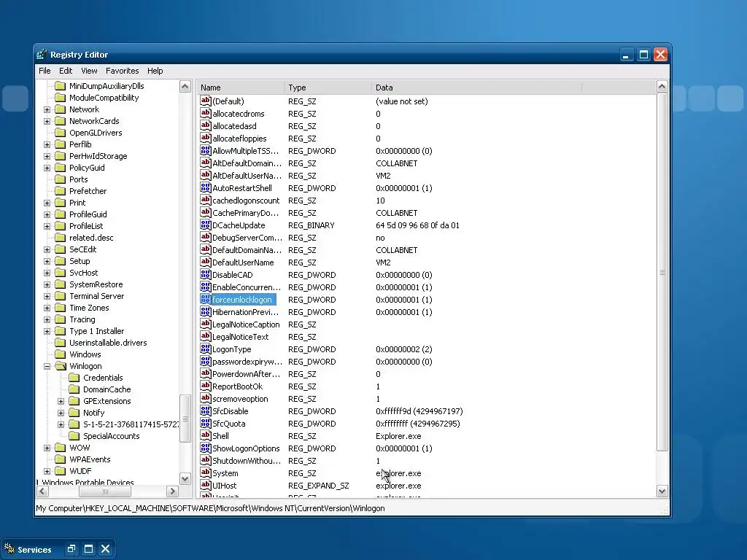The image size is (747, 560).
Task: Select the passwordexpirywarning value
Action: (x=247, y=362)
